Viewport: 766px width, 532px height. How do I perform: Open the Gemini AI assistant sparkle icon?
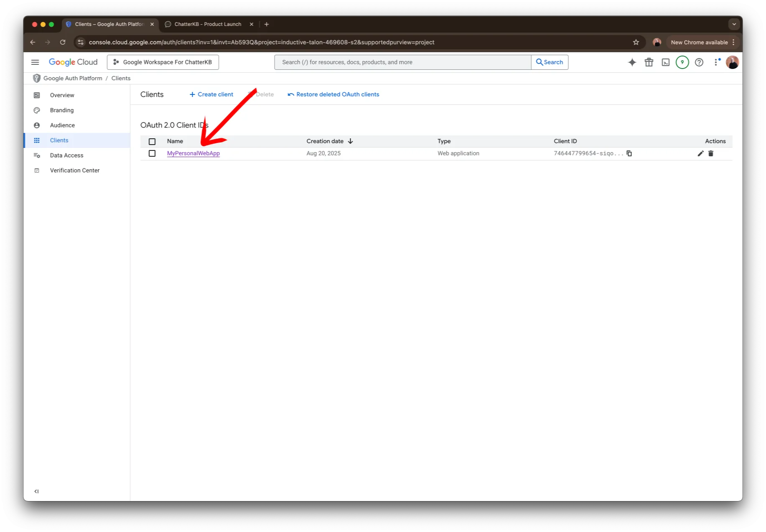(x=632, y=62)
